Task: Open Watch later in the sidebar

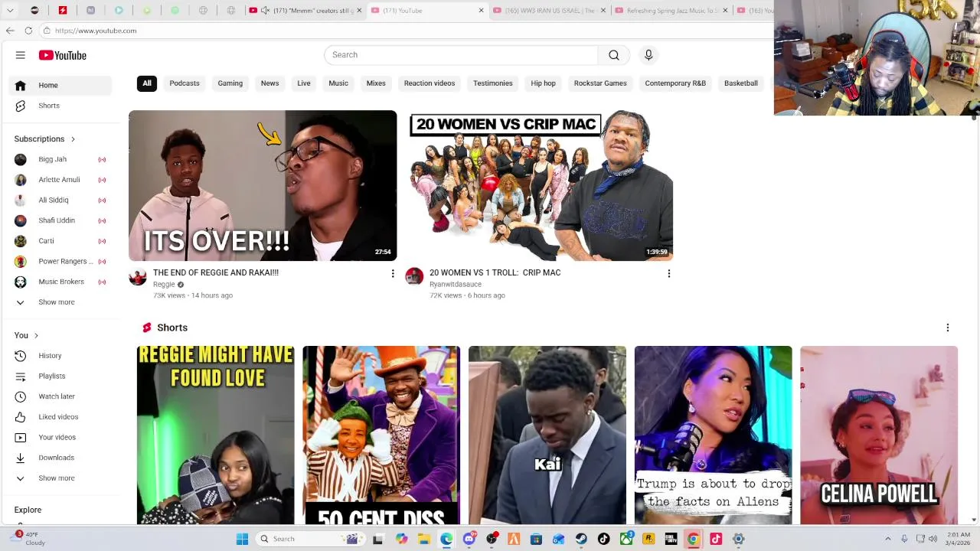Action: (x=60, y=396)
